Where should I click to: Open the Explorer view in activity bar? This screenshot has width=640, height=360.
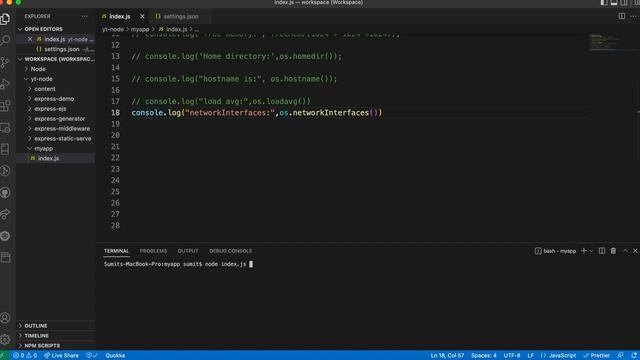pos(6,19)
